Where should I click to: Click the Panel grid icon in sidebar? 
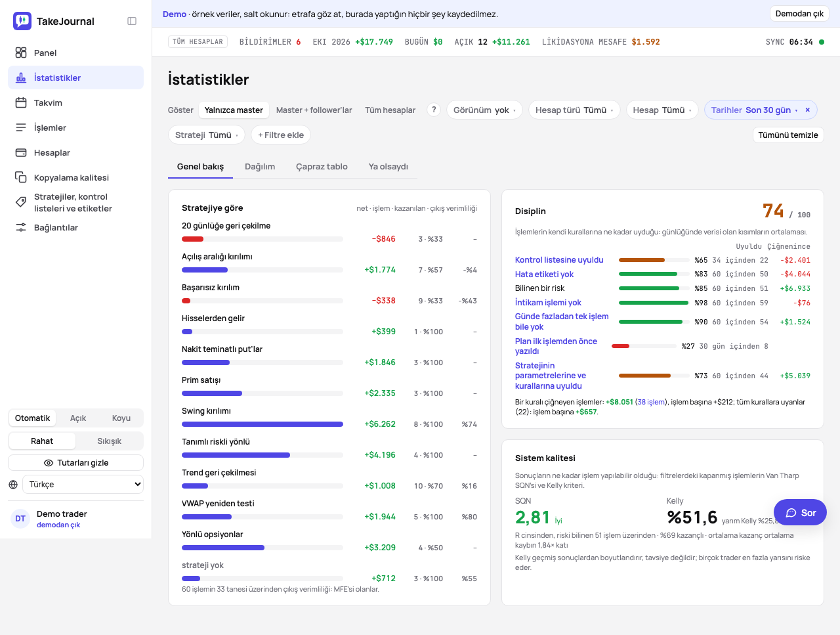tap(21, 53)
